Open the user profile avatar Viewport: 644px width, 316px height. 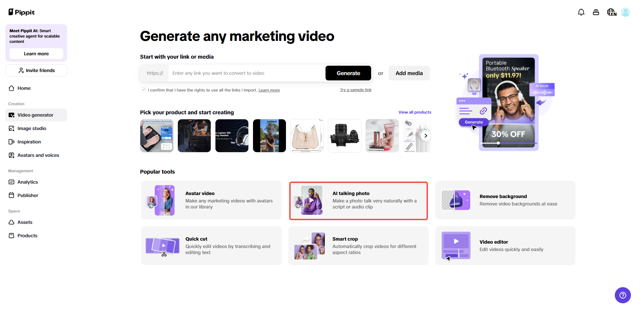coord(626,12)
